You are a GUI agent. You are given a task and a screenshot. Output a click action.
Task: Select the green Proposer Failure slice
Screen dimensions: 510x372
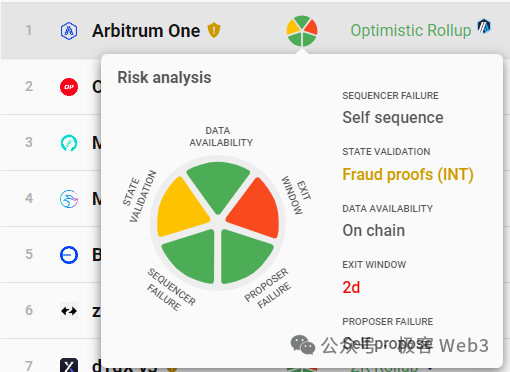pos(245,257)
